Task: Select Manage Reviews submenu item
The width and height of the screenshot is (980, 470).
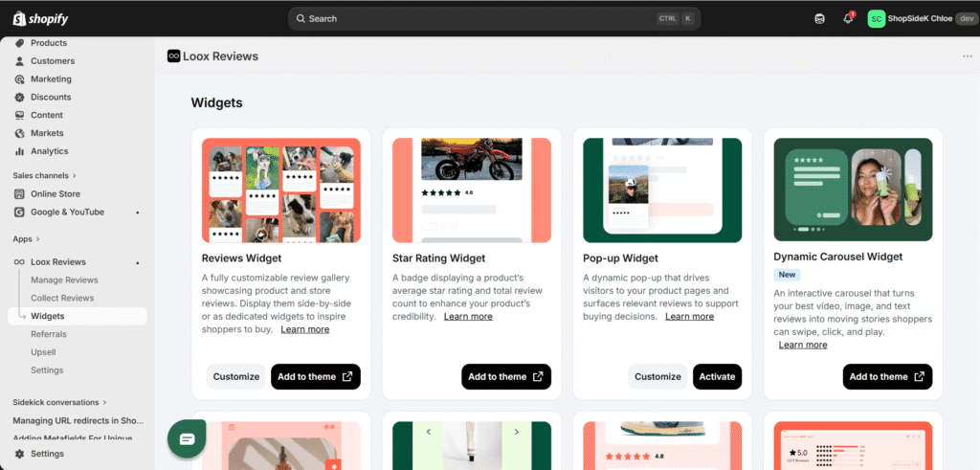Action: [x=64, y=280]
